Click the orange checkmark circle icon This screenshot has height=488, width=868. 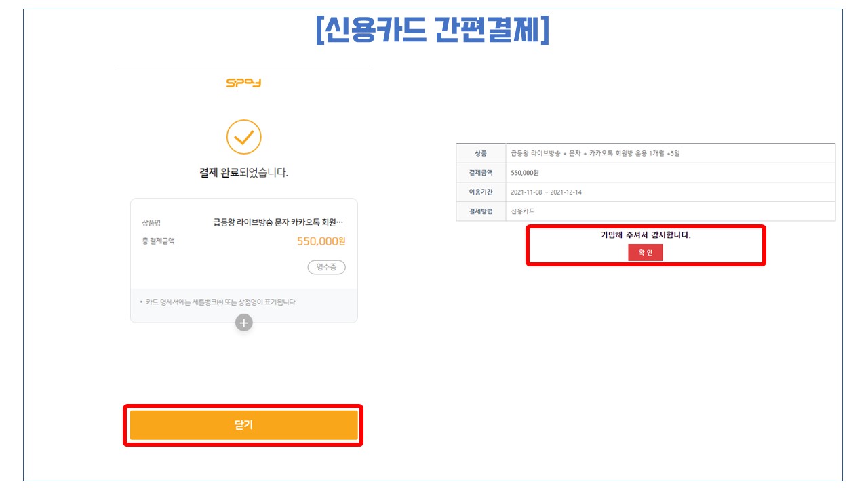(x=243, y=138)
